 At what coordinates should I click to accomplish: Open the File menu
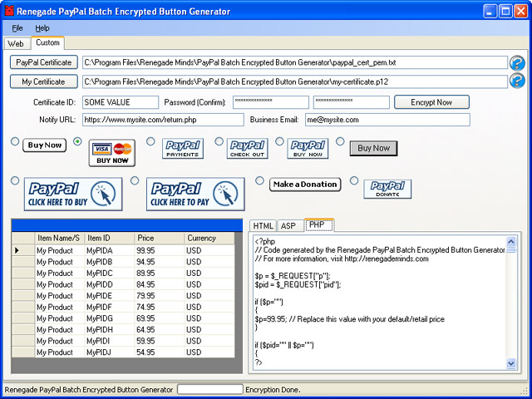point(17,28)
